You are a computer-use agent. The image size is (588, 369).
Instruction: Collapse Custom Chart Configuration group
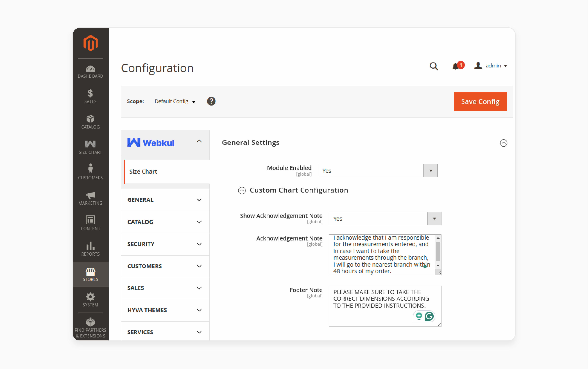(x=242, y=190)
